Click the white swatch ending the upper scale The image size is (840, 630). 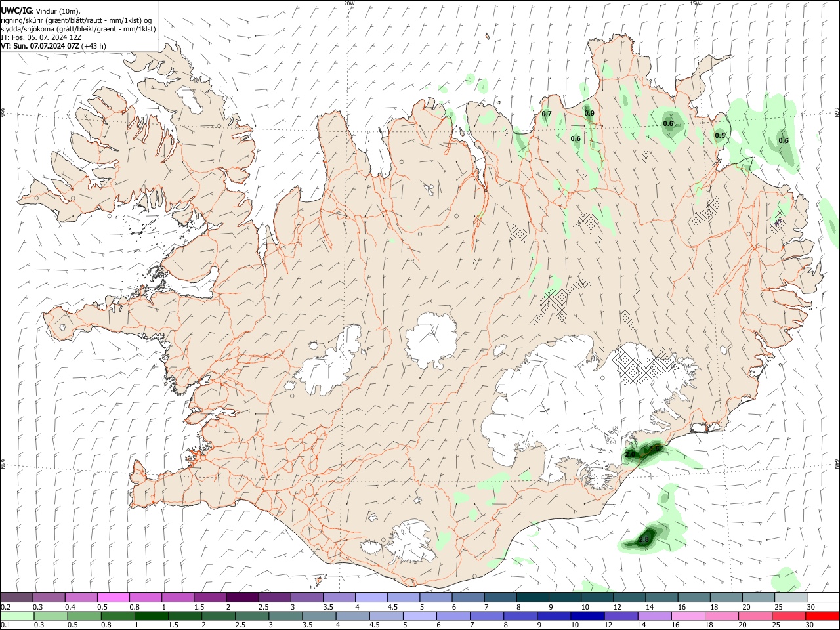pyautogui.click(x=822, y=598)
